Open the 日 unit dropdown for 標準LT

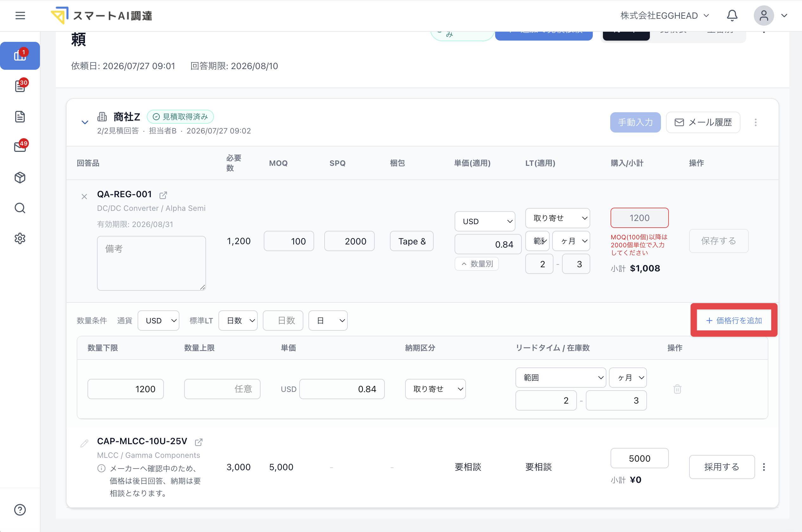tap(328, 321)
